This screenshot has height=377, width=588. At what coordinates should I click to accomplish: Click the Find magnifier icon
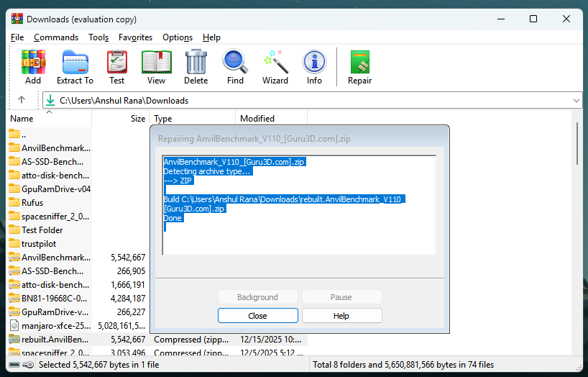[x=235, y=62]
